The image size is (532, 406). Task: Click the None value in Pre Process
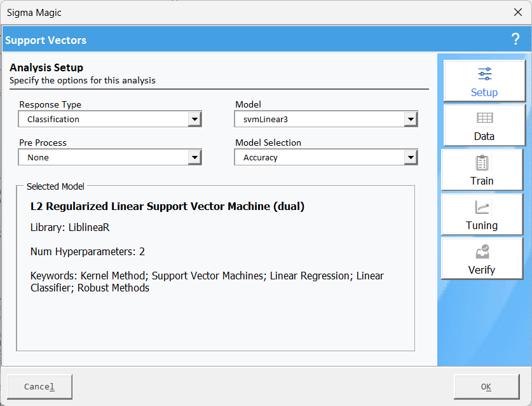tap(38, 157)
